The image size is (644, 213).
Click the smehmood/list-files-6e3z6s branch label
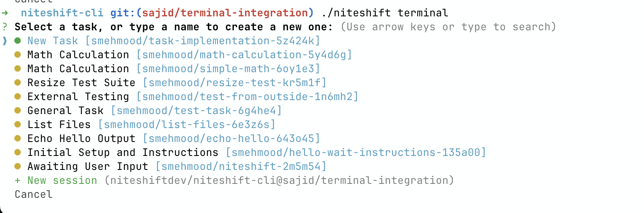coord(187,124)
